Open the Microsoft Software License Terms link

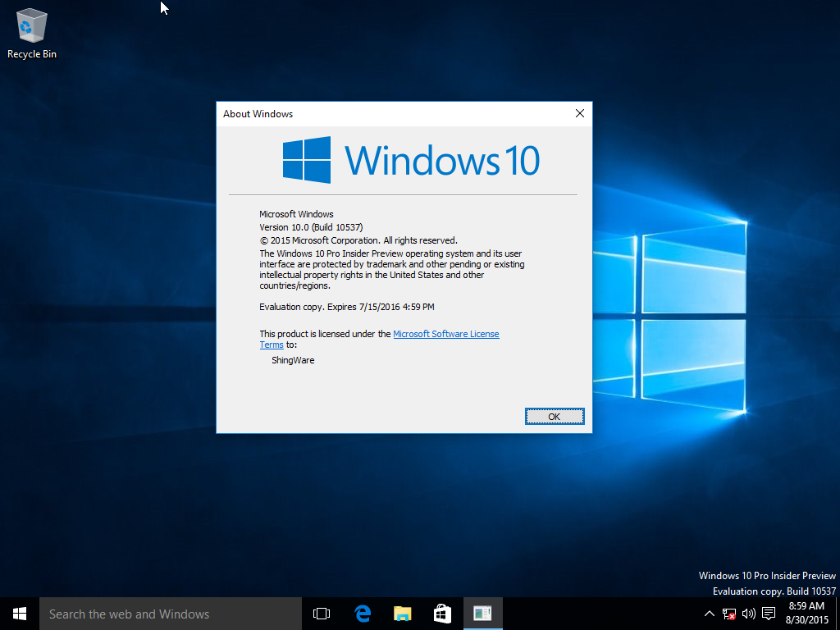pos(445,334)
